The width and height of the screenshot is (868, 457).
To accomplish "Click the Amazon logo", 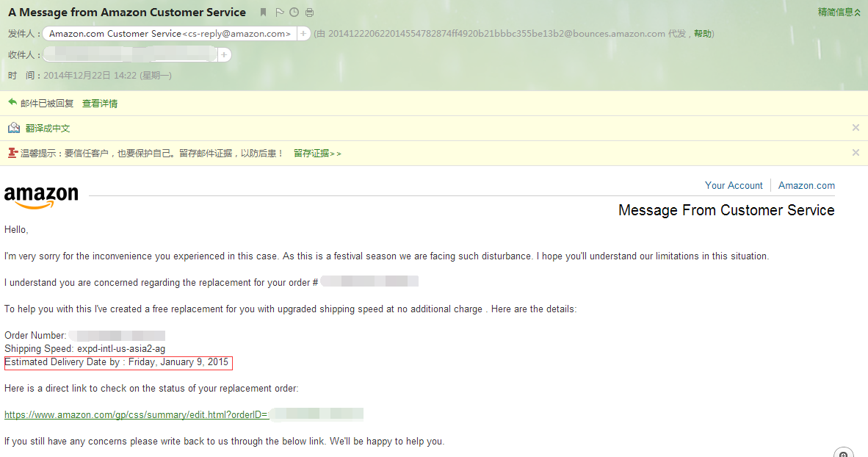I will (x=42, y=197).
